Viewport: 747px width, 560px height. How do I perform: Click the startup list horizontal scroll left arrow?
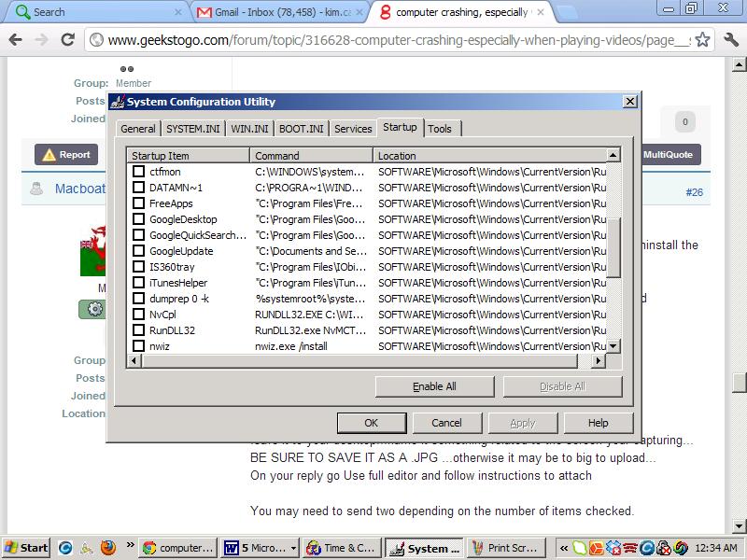134,361
